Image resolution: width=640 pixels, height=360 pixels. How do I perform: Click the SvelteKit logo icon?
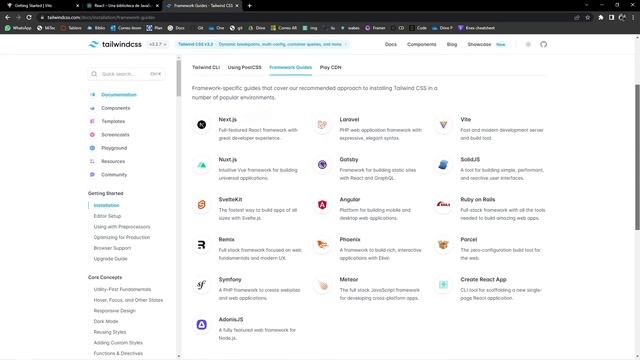[x=202, y=205]
